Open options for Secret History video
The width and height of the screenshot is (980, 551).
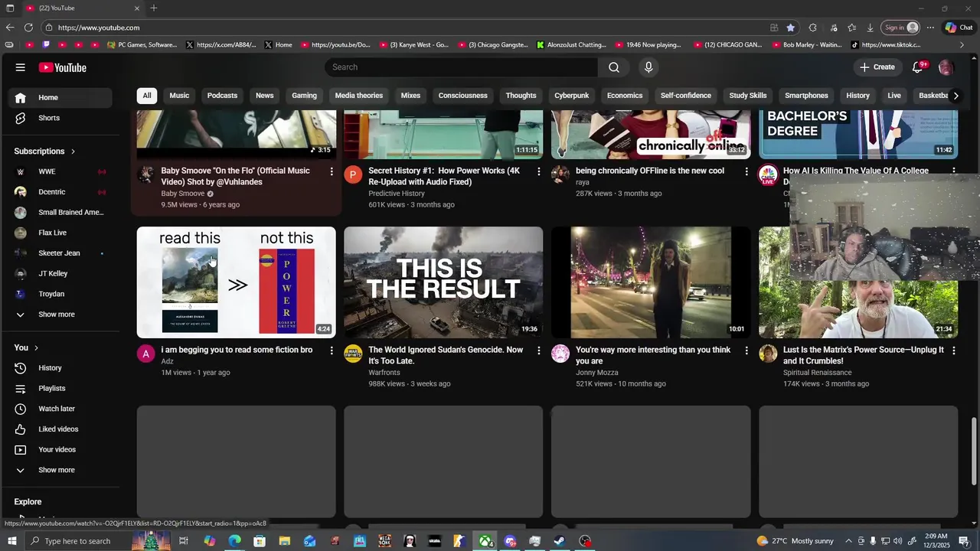[x=538, y=171]
